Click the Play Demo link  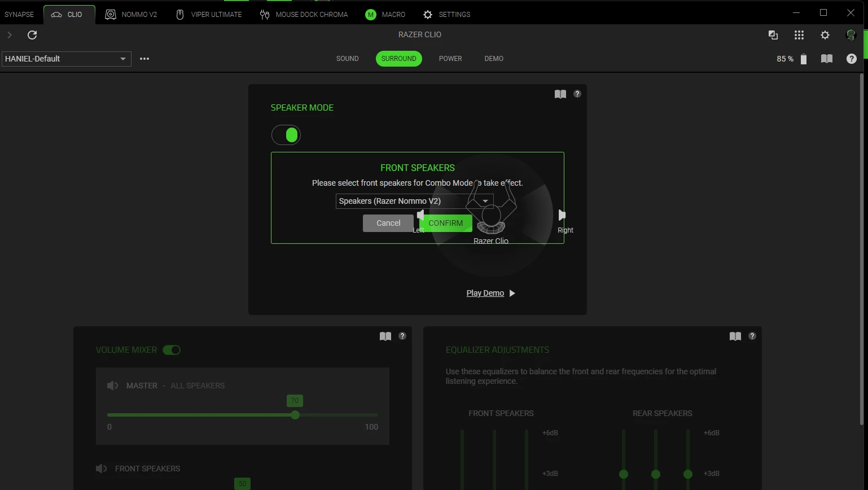point(485,293)
